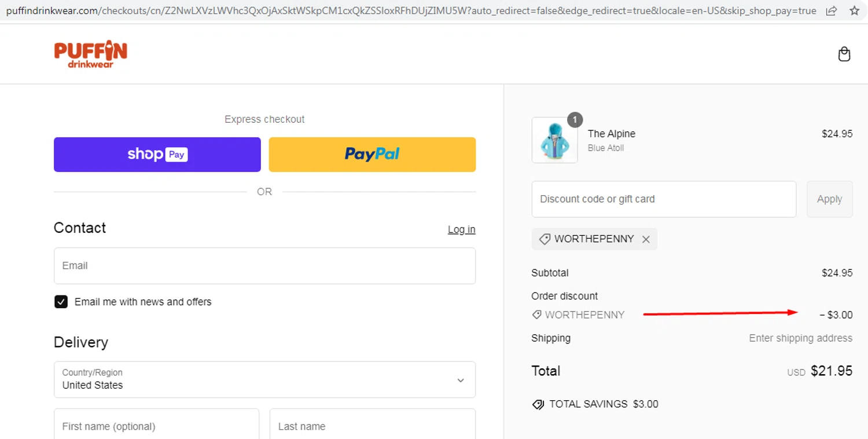Follow the Log in link
This screenshot has height=439, width=868.
click(x=461, y=229)
